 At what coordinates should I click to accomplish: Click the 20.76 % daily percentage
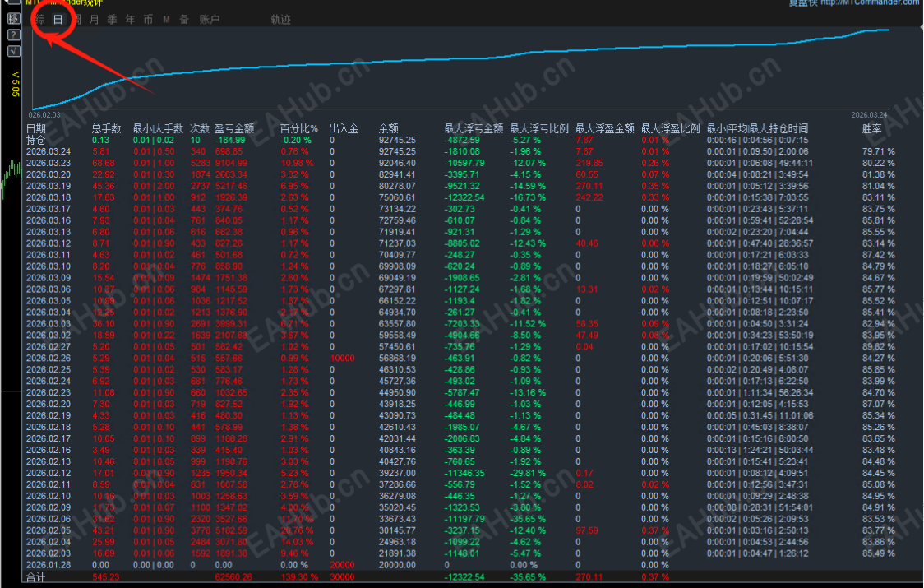pyautogui.click(x=297, y=530)
